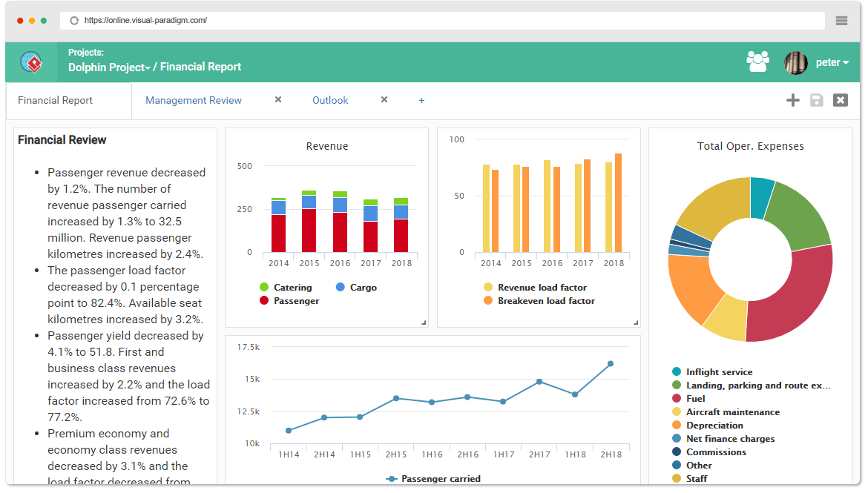Toggle the Catering legend series
This screenshot has height=493, width=868.
286,287
